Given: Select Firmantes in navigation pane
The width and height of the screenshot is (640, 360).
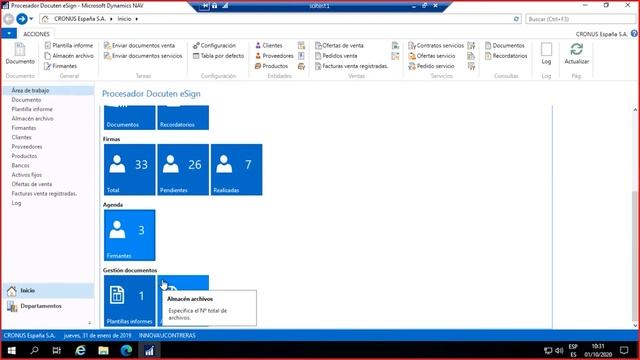Looking at the screenshot, I should pos(24,128).
